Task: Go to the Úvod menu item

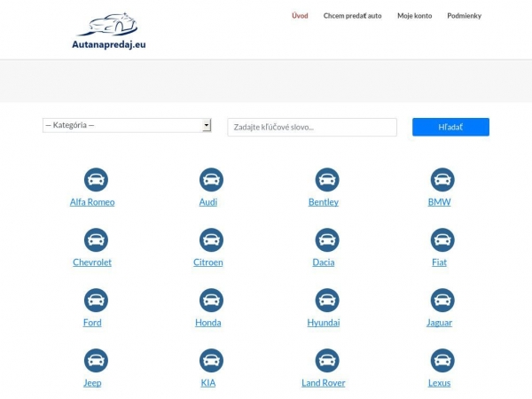Action: point(300,16)
